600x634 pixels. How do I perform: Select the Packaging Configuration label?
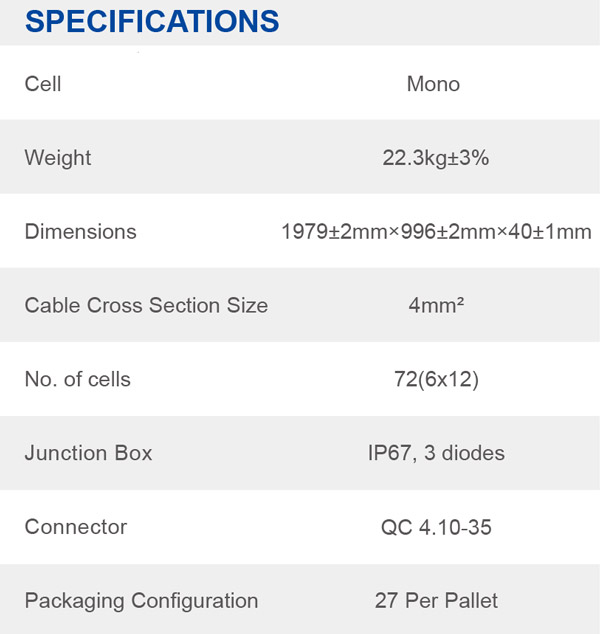coord(141,601)
